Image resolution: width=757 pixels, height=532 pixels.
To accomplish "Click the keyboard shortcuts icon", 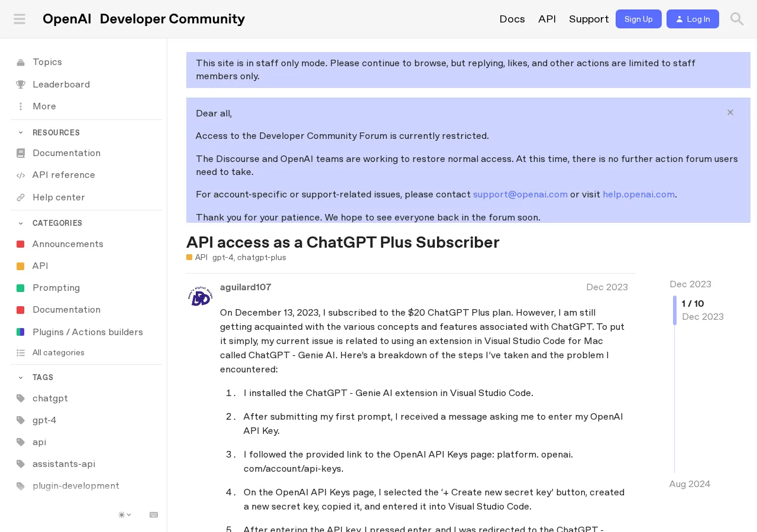I will pyautogui.click(x=154, y=515).
